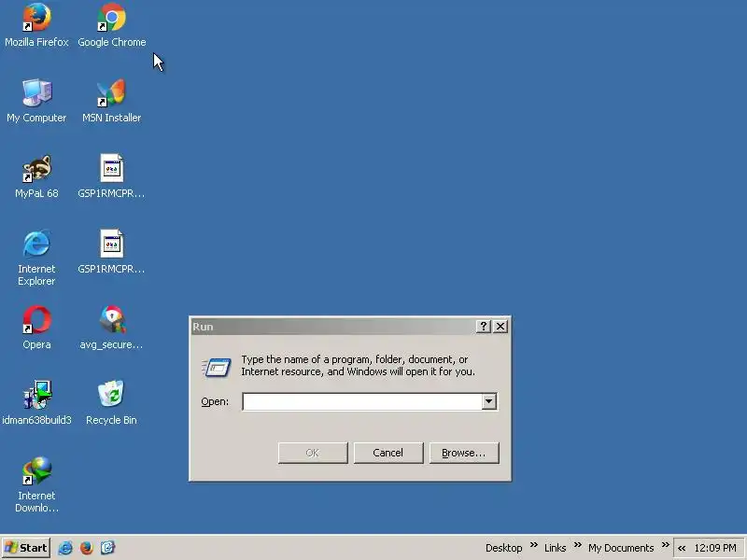Image resolution: width=747 pixels, height=560 pixels.
Task: Show hidden system tray icons
Action: [682, 548]
